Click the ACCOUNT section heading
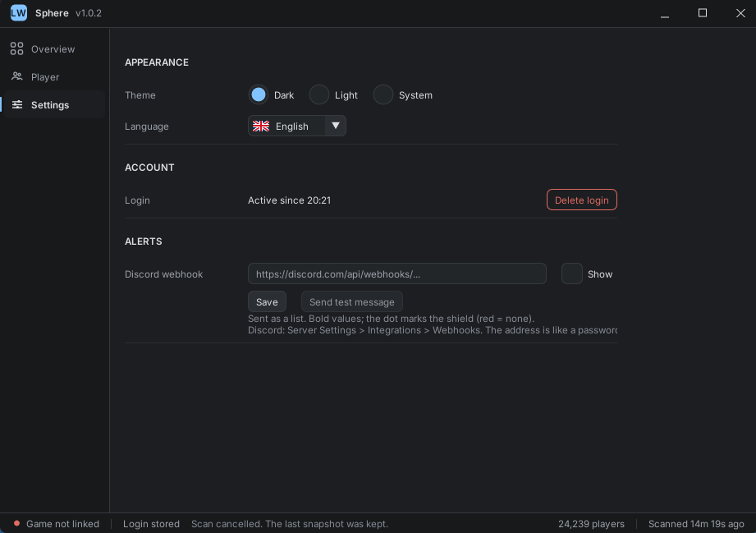This screenshot has height=533, width=756. coord(149,168)
